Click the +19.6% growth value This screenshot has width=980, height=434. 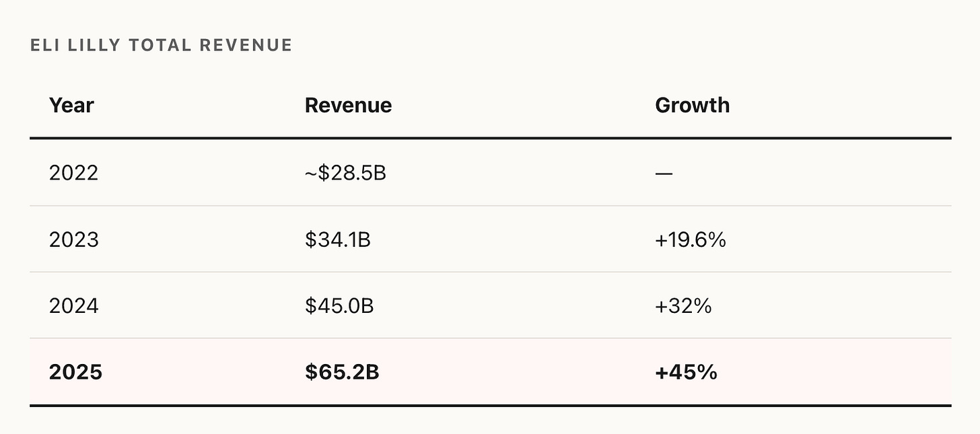pyautogui.click(x=690, y=240)
